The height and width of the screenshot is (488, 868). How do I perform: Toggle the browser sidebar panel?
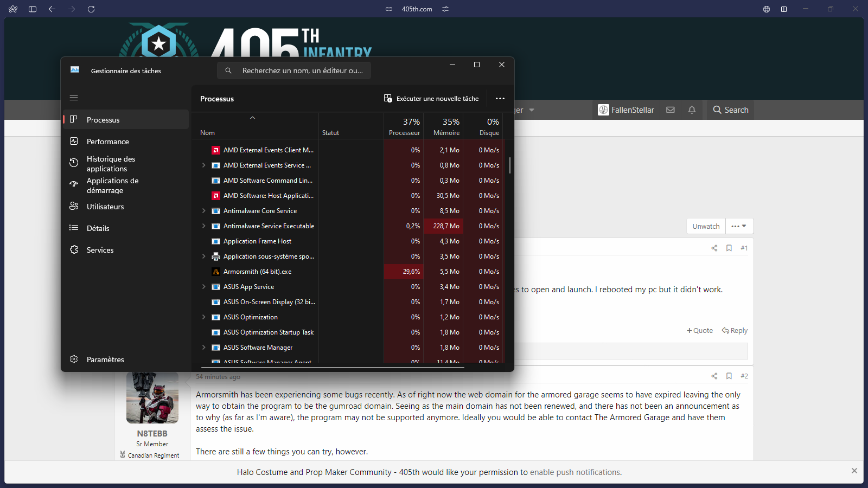click(33, 9)
